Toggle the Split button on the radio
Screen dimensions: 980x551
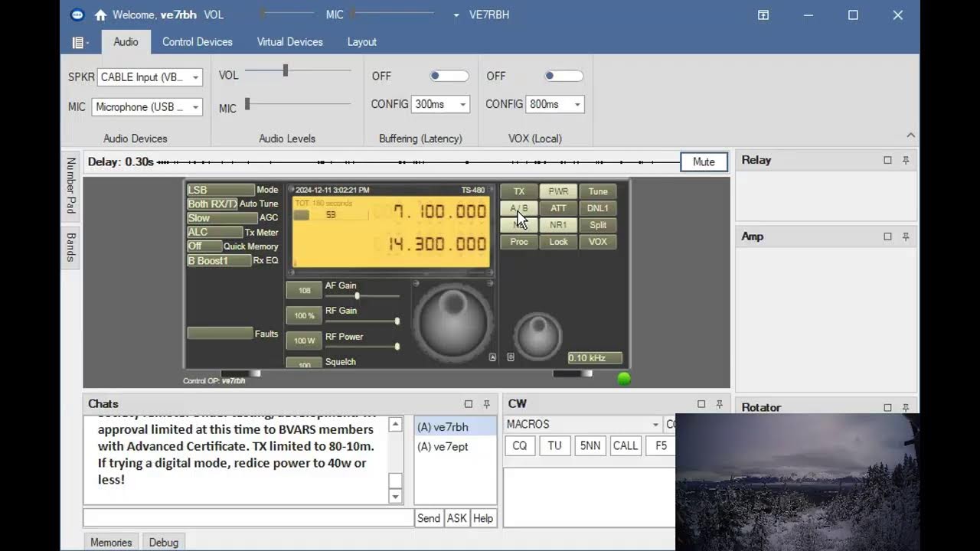[598, 225]
